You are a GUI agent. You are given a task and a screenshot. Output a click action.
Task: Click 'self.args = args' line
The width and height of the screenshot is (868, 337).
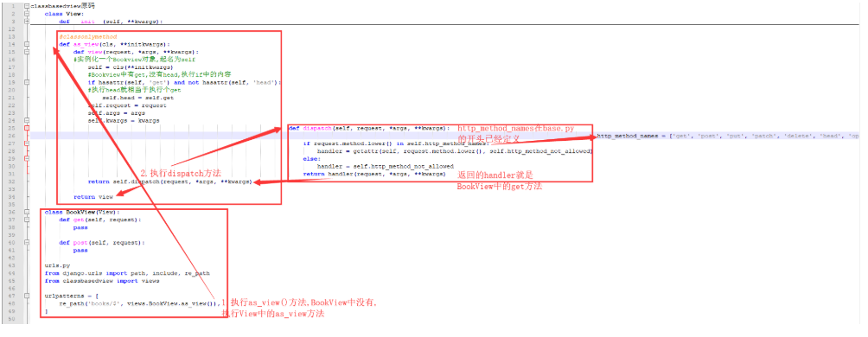tap(116, 112)
